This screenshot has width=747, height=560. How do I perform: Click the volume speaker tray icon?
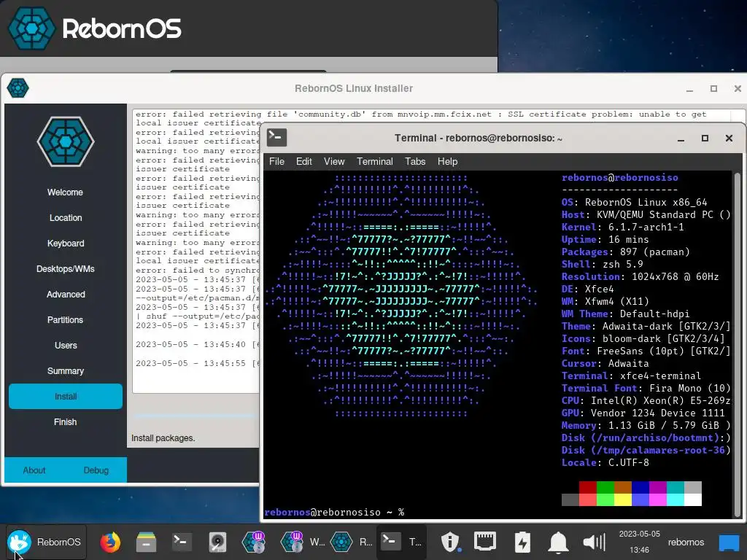click(x=594, y=542)
